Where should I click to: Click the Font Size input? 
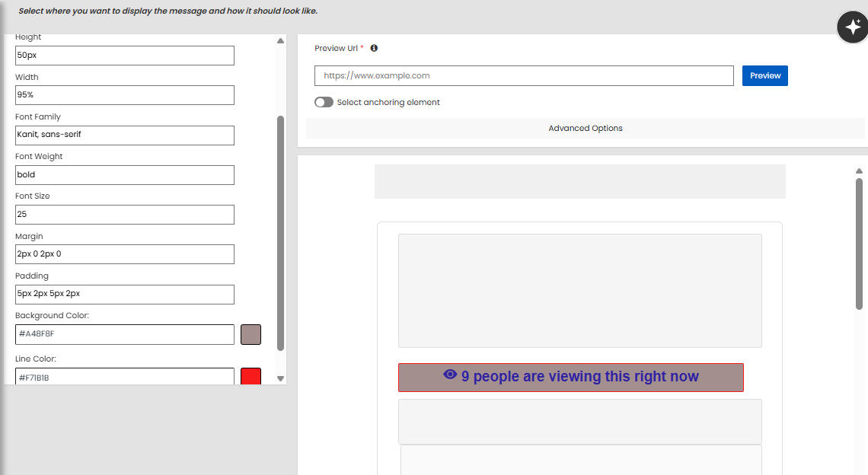[124, 215]
